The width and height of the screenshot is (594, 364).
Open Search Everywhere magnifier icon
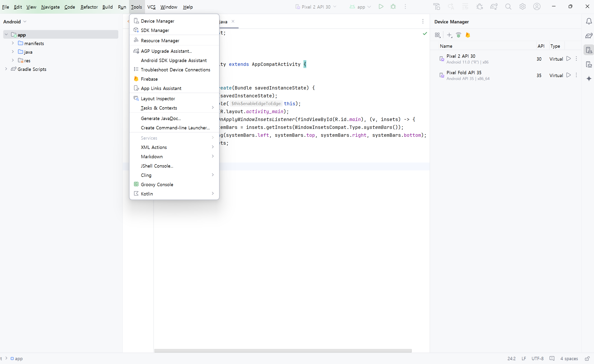tap(508, 7)
